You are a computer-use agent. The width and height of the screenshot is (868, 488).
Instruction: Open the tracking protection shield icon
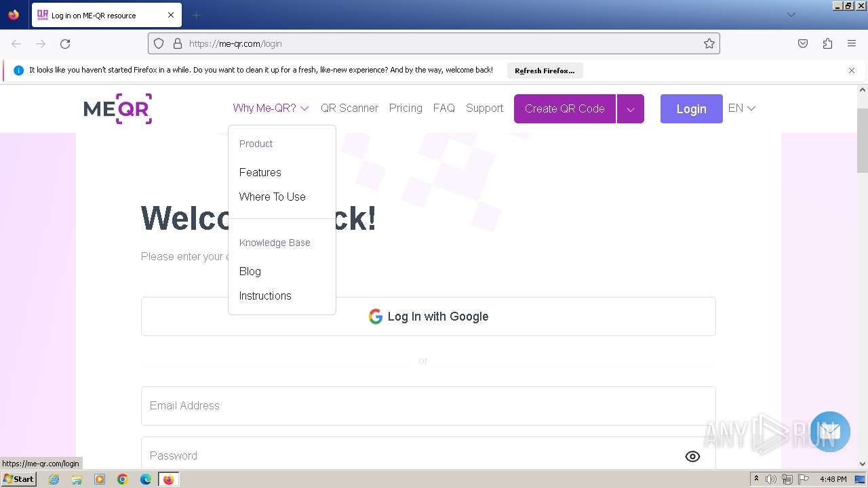coord(159,43)
